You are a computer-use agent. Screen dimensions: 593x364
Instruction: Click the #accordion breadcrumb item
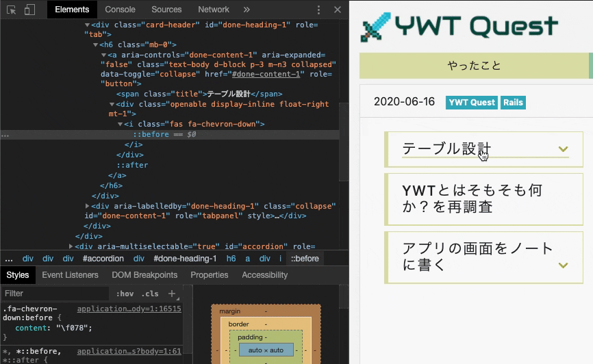coord(103,259)
